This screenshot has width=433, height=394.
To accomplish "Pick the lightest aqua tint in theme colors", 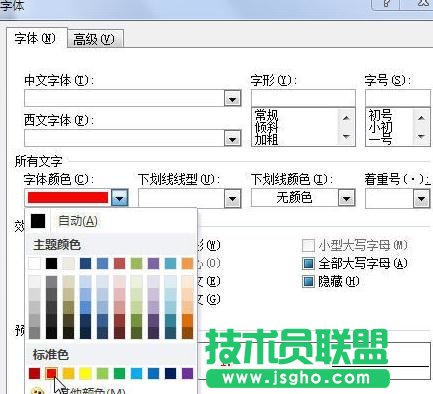I will point(170,282).
